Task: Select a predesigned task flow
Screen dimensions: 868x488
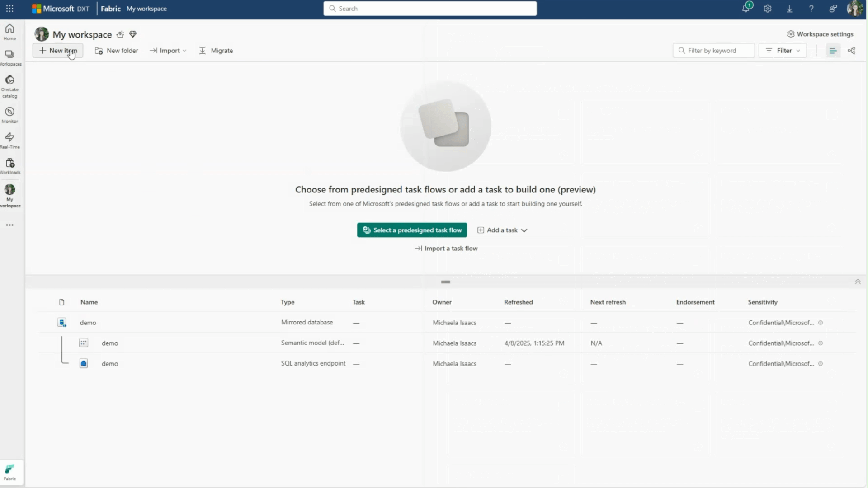Action: pos(412,230)
